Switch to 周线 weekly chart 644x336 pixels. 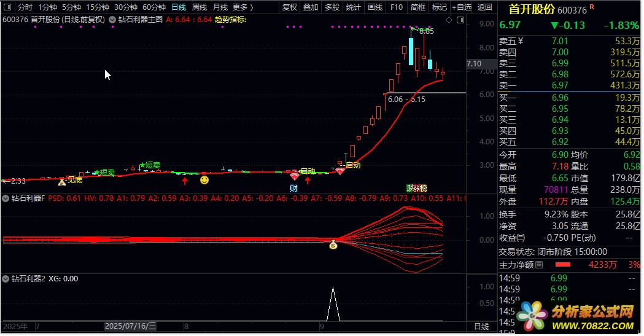tap(200, 7)
